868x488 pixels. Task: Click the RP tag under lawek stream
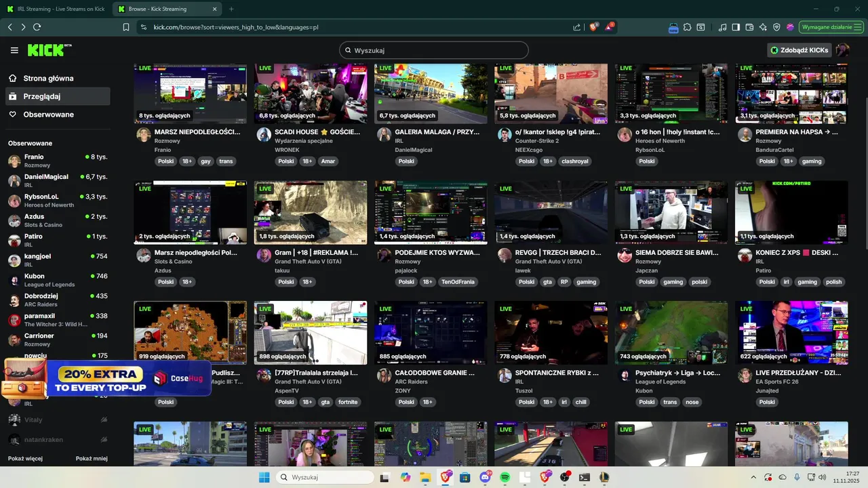click(x=564, y=282)
